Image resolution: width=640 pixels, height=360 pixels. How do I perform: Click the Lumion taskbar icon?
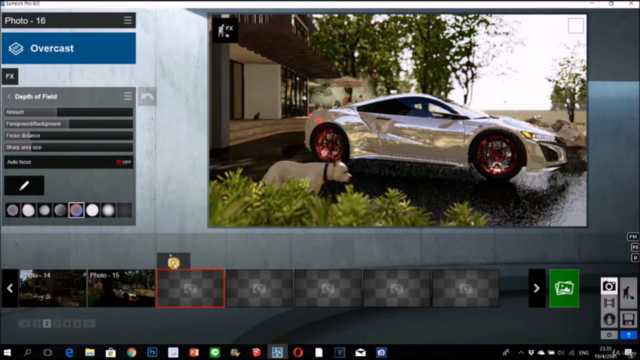coord(277,352)
